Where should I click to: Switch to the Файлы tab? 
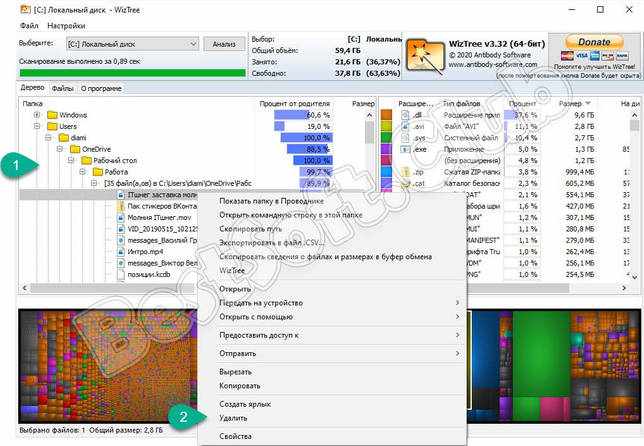tap(62, 88)
